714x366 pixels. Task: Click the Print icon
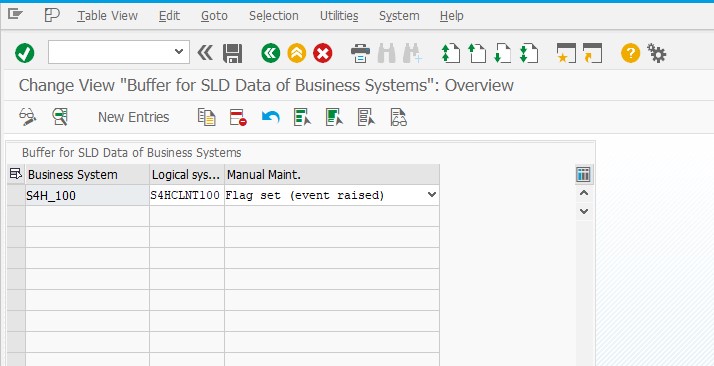click(x=360, y=53)
